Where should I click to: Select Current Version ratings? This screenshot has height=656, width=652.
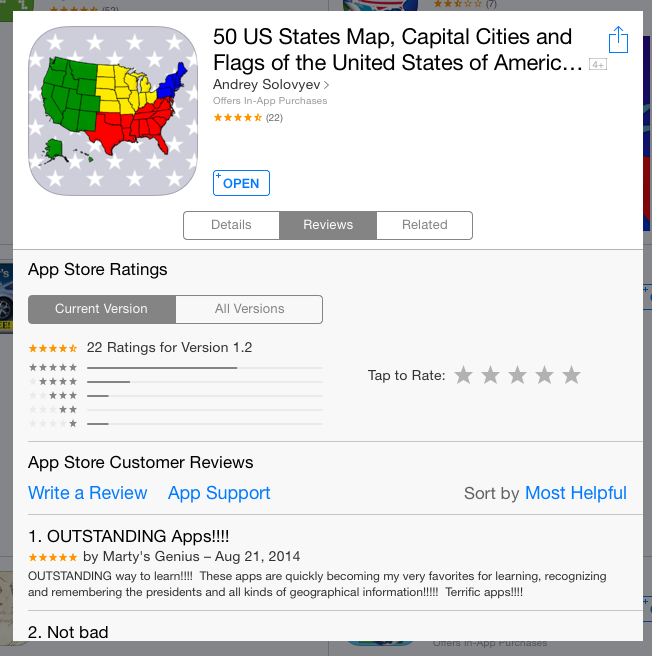(102, 309)
